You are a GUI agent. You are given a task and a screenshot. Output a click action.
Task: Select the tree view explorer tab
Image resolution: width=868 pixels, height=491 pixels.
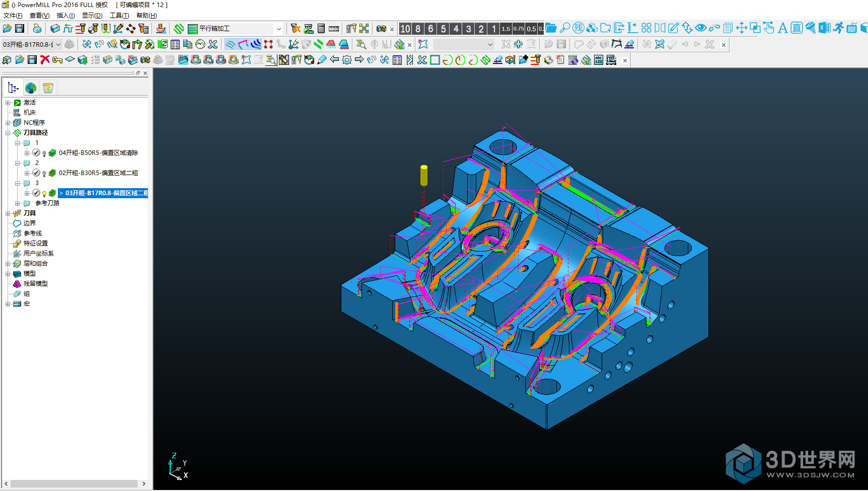14,88
